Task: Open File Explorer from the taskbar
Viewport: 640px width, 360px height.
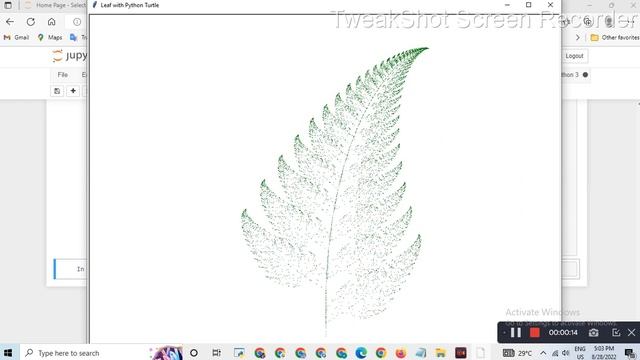Action: [440, 353]
